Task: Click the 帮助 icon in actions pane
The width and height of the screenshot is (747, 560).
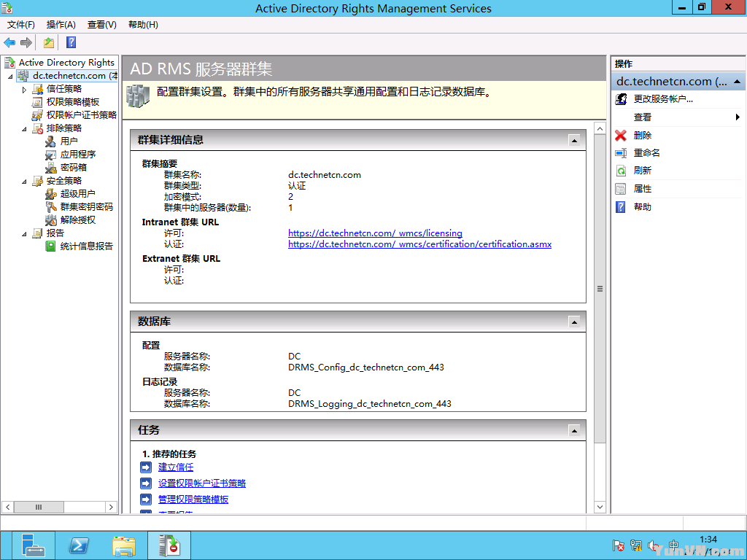Action: (x=621, y=207)
